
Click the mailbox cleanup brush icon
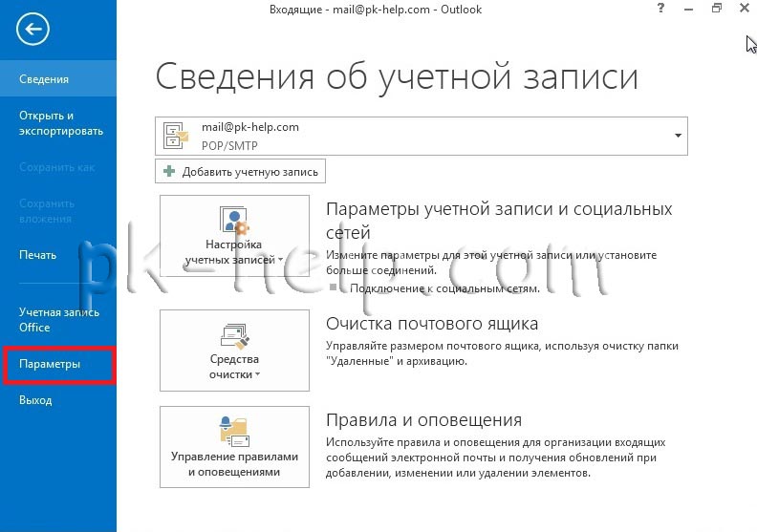tap(234, 336)
